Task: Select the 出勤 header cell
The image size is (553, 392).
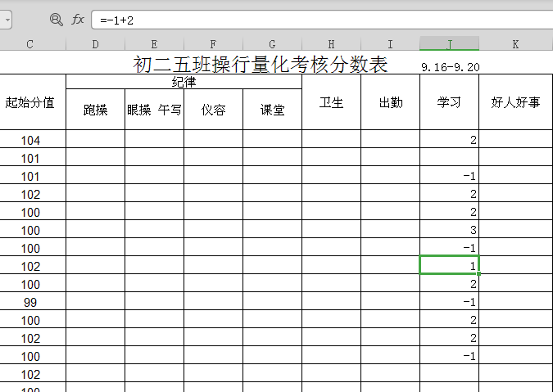Action: (x=390, y=102)
